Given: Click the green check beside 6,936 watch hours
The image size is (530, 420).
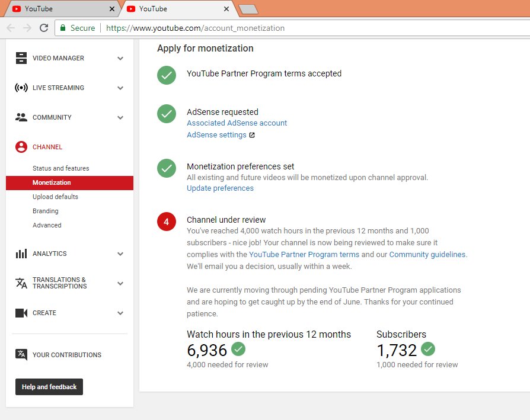Looking at the screenshot, I should click(x=238, y=349).
